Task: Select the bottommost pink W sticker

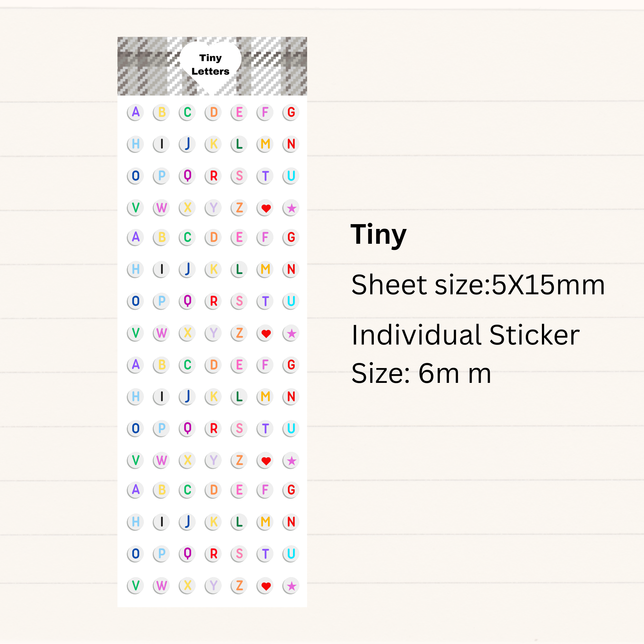Action: [162, 586]
